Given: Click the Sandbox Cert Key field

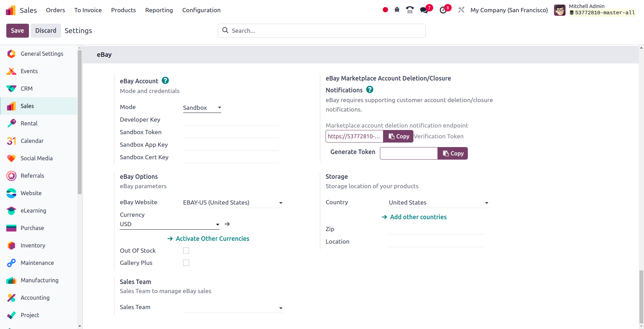Looking at the screenshot, I should coord(231,158).
